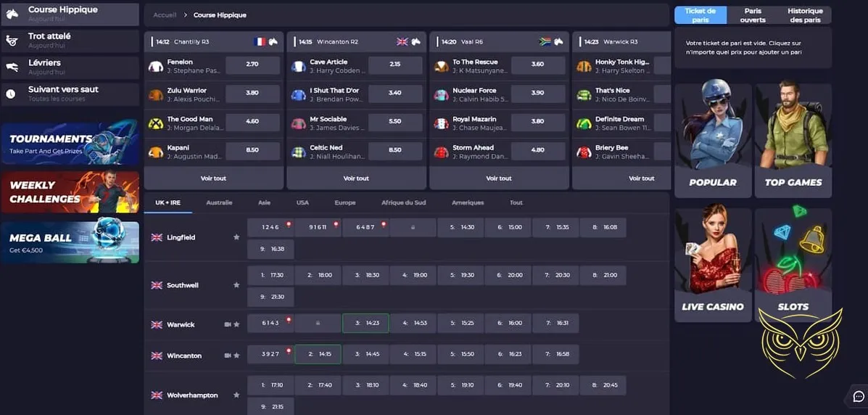Screen dimensions: 868x415
Task: Click the Kapani jockey silk icon
Action: pyautogui.click(x=156, y=152)
